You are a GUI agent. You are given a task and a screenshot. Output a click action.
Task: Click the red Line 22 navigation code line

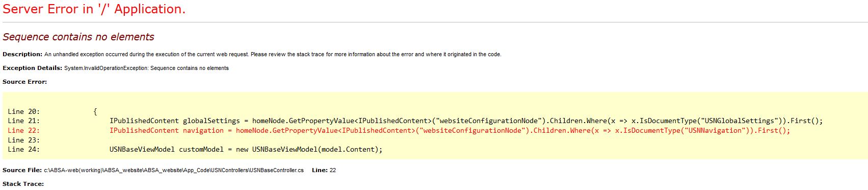pyautogui.click(x=450, y=131)
